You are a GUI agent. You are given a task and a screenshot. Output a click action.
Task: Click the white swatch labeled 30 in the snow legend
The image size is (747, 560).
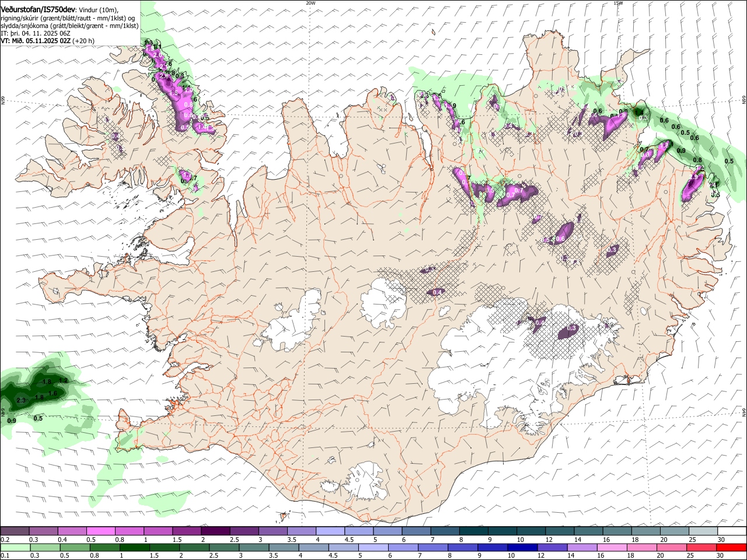pyautogui.click(x=732, y=531)
